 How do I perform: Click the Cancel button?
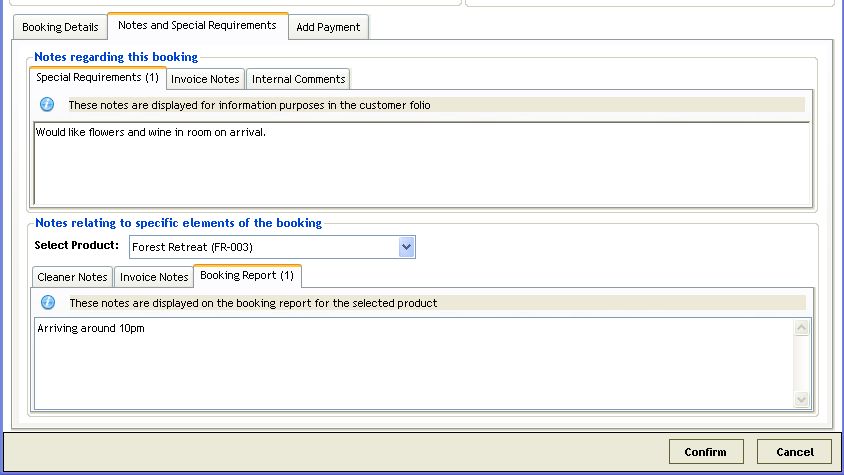[x=794, y=452]
